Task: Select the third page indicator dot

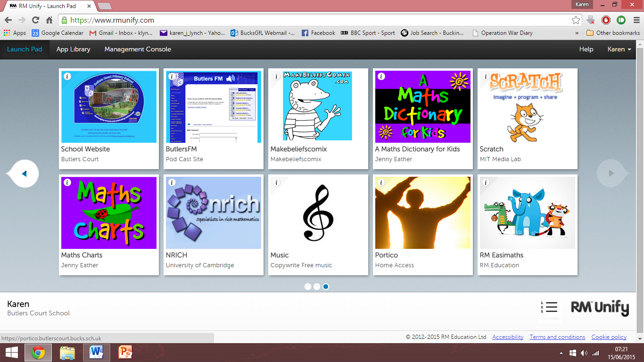Action: click(x=326, y=286)
